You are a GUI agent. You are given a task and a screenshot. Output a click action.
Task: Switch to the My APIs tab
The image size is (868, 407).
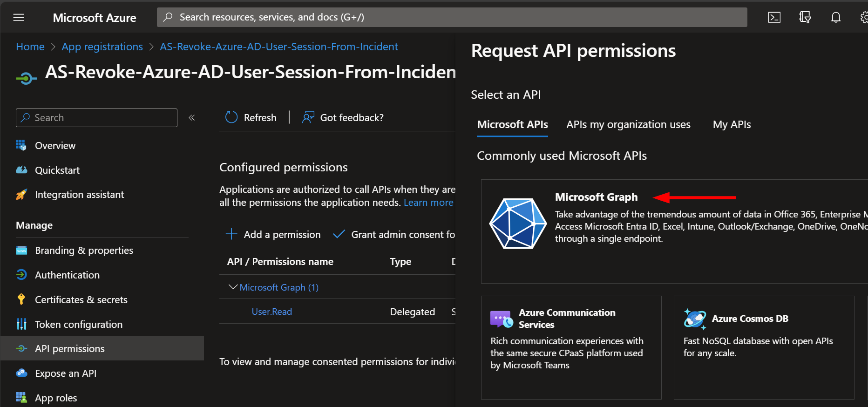pyautogui.click(x=732, y=124)
